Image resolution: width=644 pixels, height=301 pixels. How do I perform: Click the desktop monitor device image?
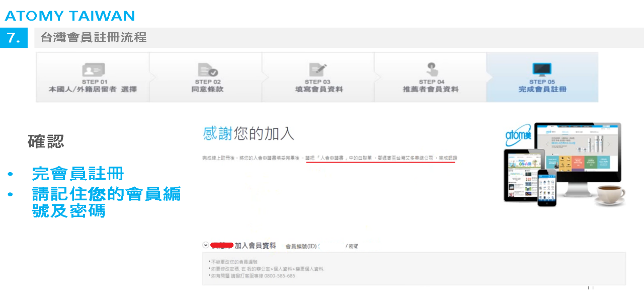(578, 160)
